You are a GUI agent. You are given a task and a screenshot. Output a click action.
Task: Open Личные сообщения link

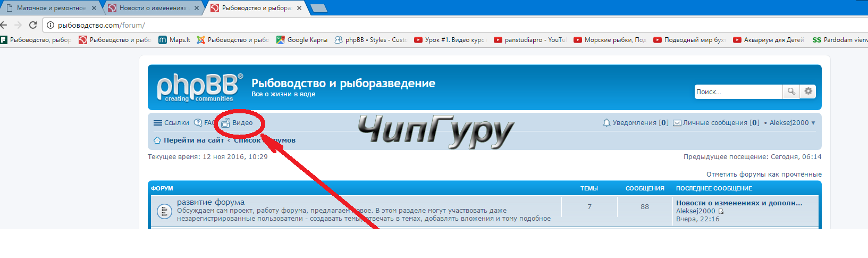(x=716, y=122)
